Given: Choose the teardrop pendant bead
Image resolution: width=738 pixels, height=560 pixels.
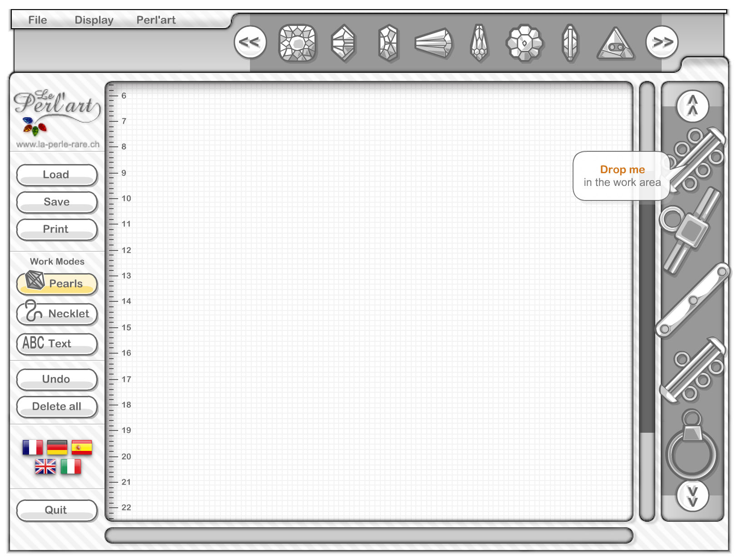Looking at the screenshot, I should point(479,43).
